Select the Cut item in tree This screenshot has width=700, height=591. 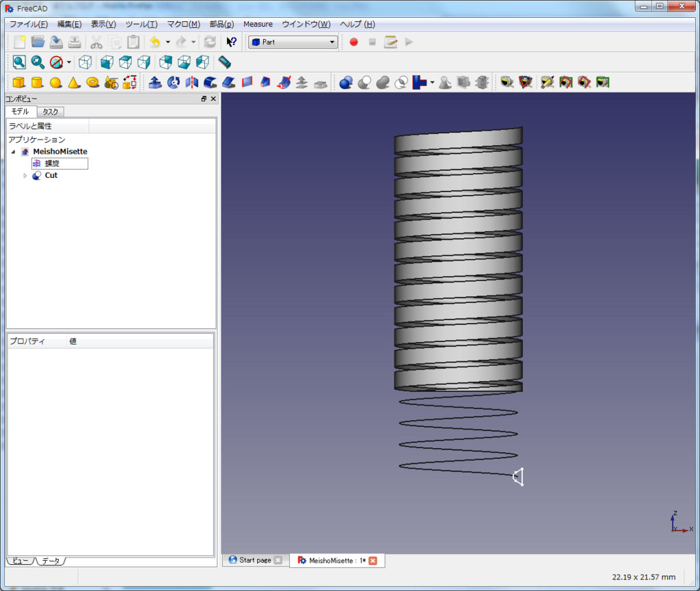point(51,176)
